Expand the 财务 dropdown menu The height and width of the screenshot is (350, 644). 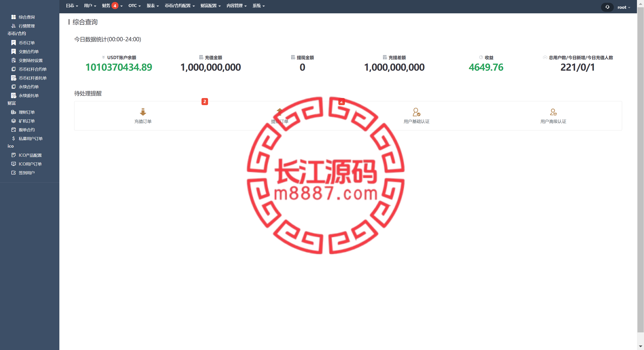(x=112, y=6)
